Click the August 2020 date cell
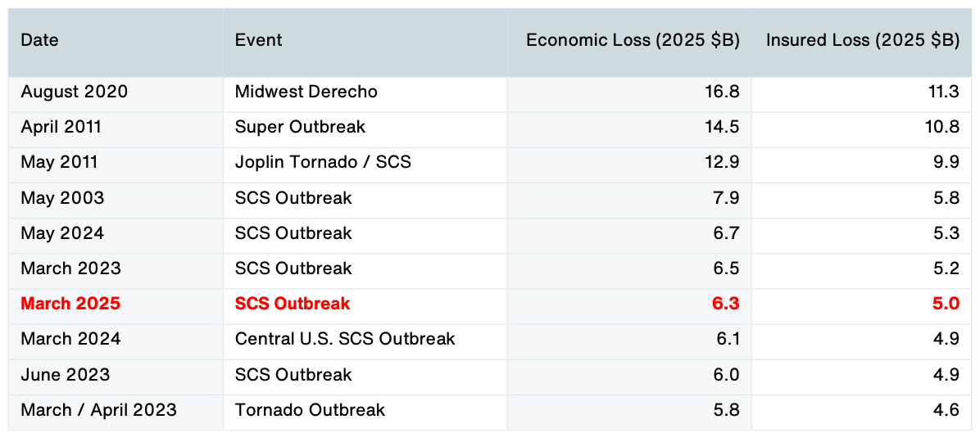This screenshot has height=442, width=980. point(75,92)
